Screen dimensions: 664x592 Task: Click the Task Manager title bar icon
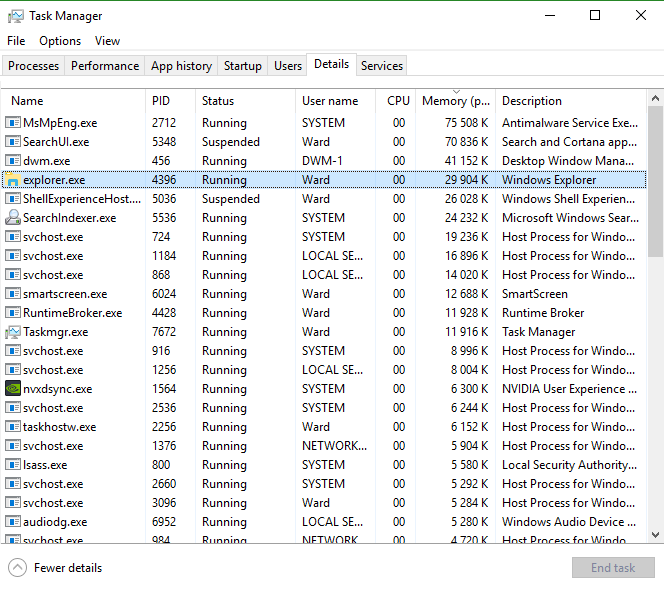[16, 16]
